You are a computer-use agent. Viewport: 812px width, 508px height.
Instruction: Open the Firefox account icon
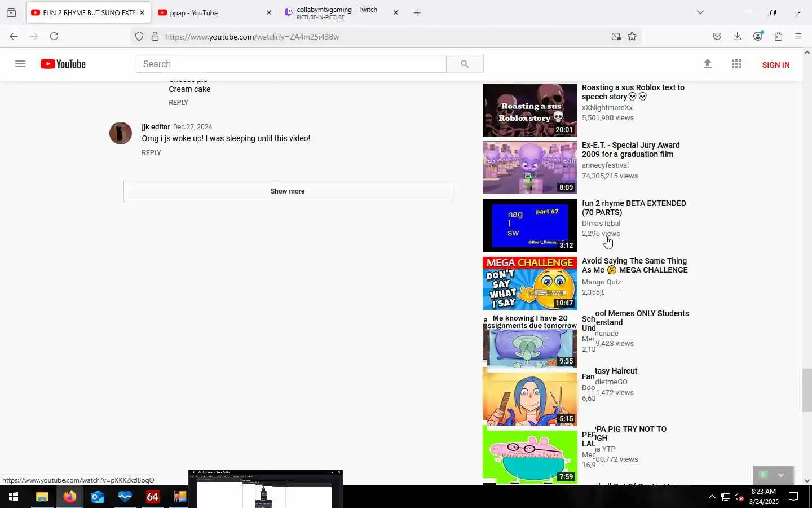point(758,36)
